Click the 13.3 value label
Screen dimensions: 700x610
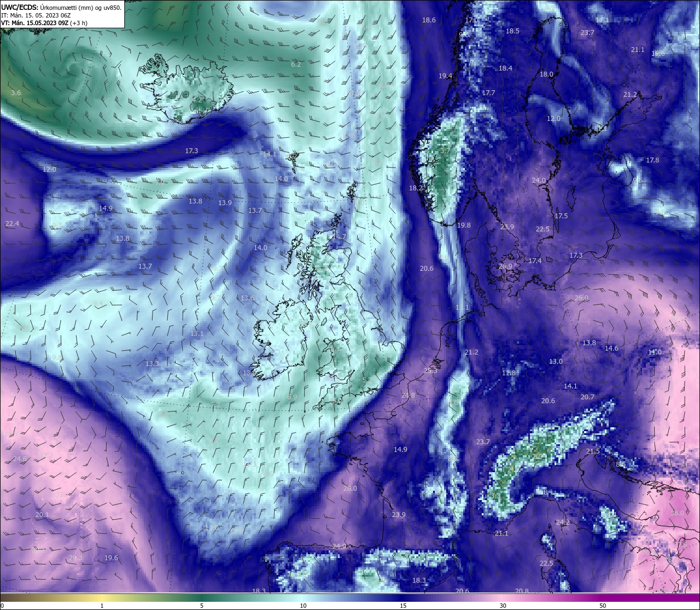(x=152, y=364)
